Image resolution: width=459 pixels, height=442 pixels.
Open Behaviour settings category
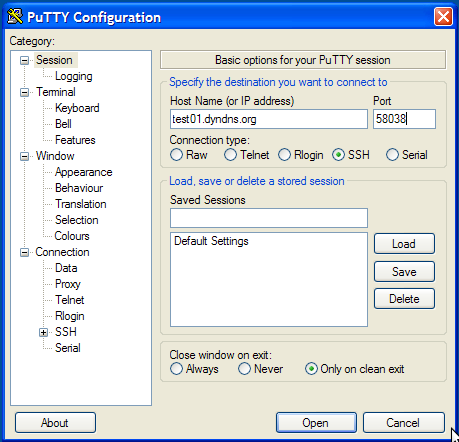pyautogui.click(x=79, y=188)
